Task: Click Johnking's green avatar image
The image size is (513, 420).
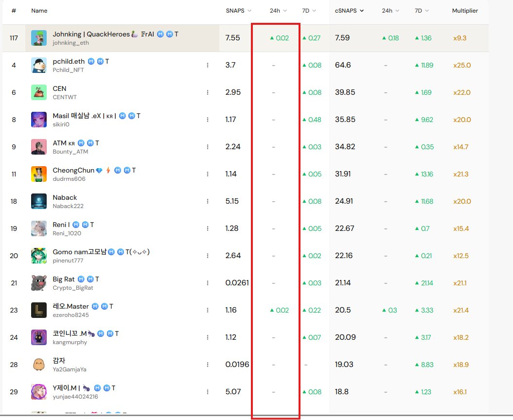Action: coord(39,38)
